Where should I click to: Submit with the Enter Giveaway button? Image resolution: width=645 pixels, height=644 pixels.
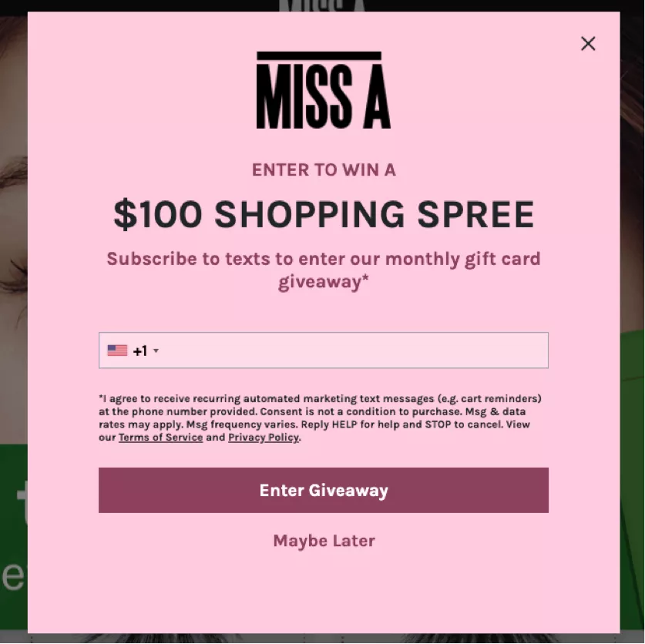pyautogui.click(x=324, y=490)
